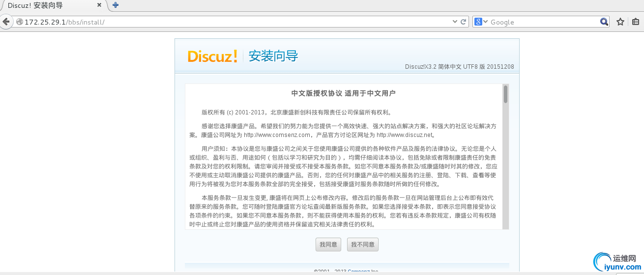
Task: Click the browser back arrow button
Action: [6, 22]
